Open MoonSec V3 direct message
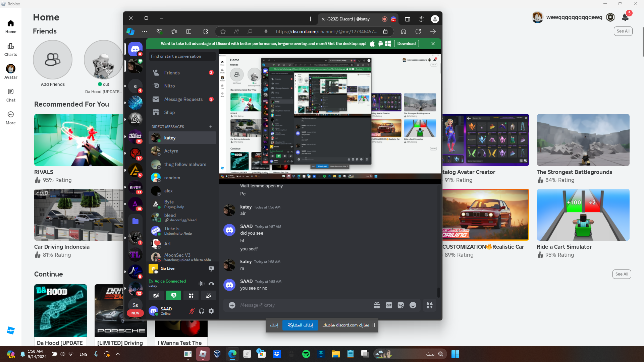 [x=182, y=257]
